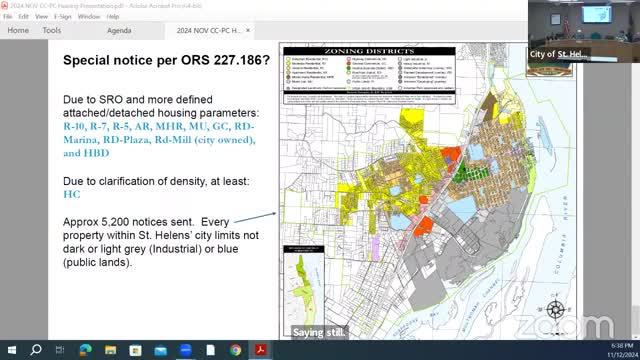
Task: Switch to the Home tab
Action: [x=18, y=30]
